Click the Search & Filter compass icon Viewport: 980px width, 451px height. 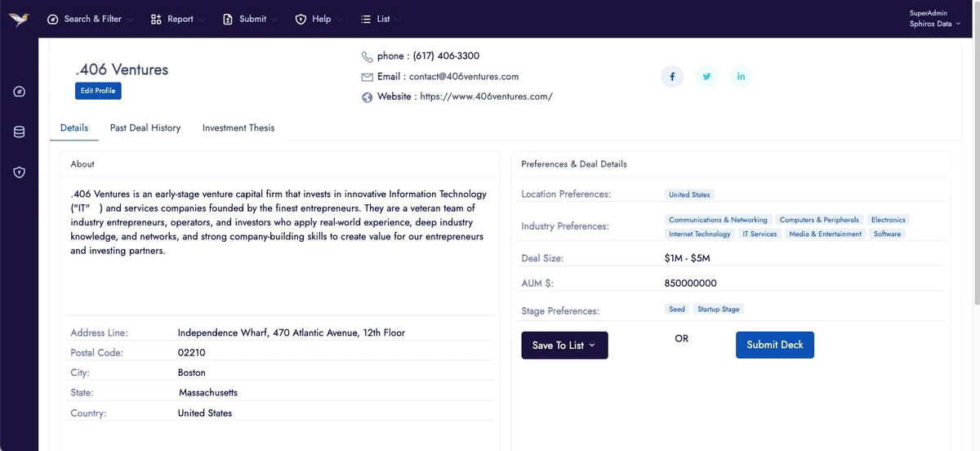tap(53, 20)
